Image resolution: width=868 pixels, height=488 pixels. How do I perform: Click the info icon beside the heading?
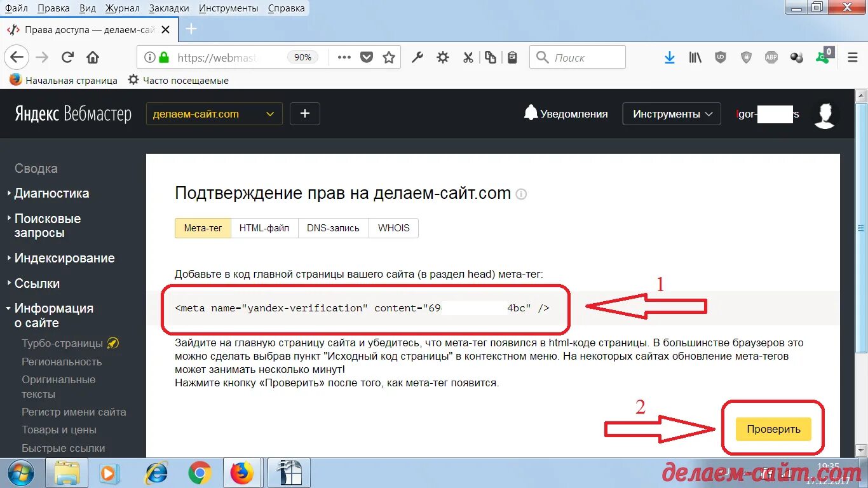[x=521, y=194]
